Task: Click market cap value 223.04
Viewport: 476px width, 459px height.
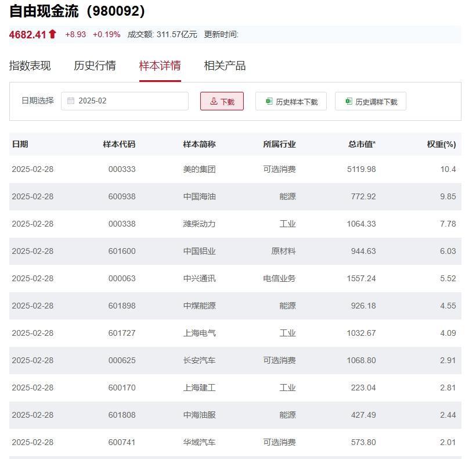Action: pyautogui.click(x=363, y=388)
